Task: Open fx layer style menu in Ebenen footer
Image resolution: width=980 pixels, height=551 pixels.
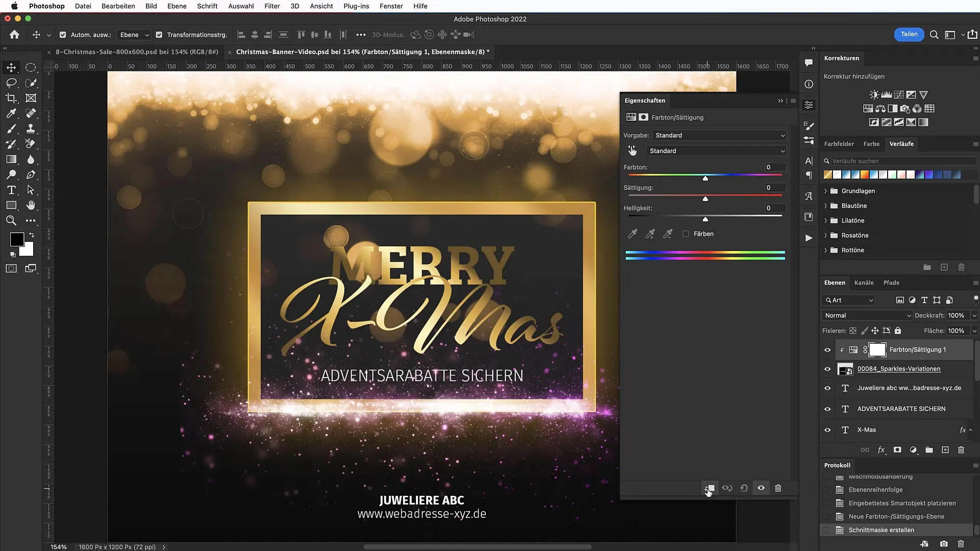Action: click(x=881, y=450)
